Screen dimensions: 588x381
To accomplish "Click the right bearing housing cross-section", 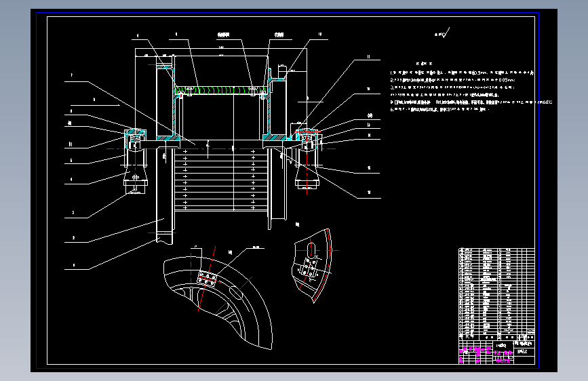I will pos(307,139).
